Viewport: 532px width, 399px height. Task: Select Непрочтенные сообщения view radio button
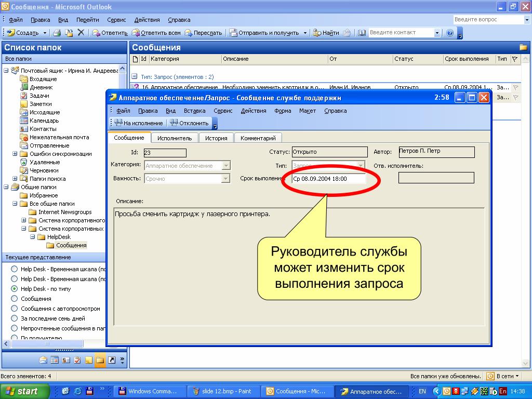[14, 328]
